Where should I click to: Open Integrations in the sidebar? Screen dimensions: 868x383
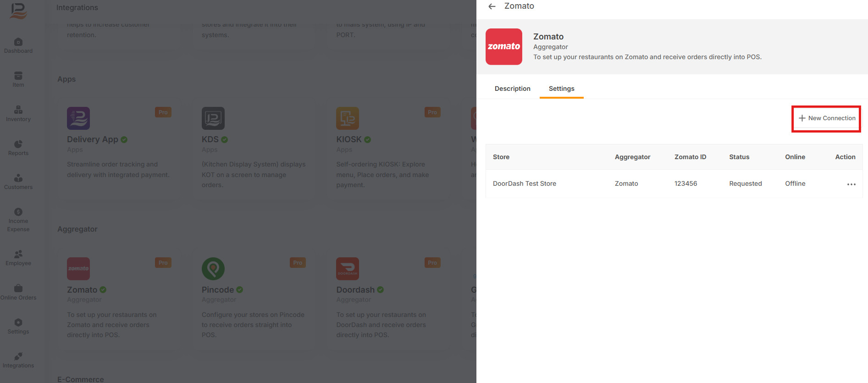click(18, 361)
